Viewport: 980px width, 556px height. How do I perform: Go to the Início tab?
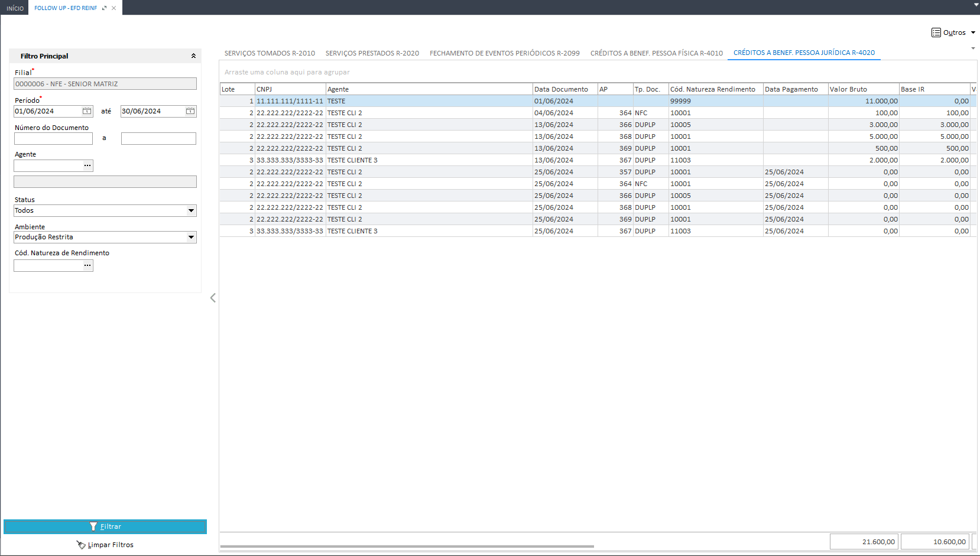[15, 8]
